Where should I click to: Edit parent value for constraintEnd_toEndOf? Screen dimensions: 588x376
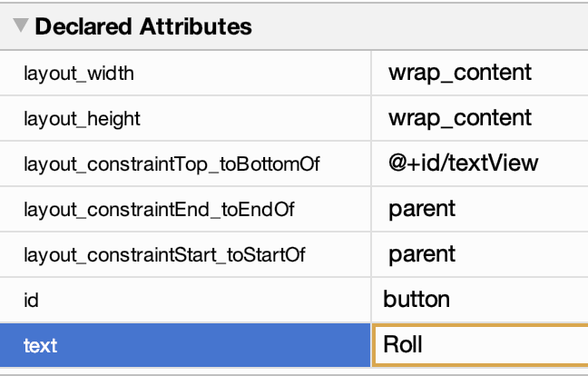422,210
